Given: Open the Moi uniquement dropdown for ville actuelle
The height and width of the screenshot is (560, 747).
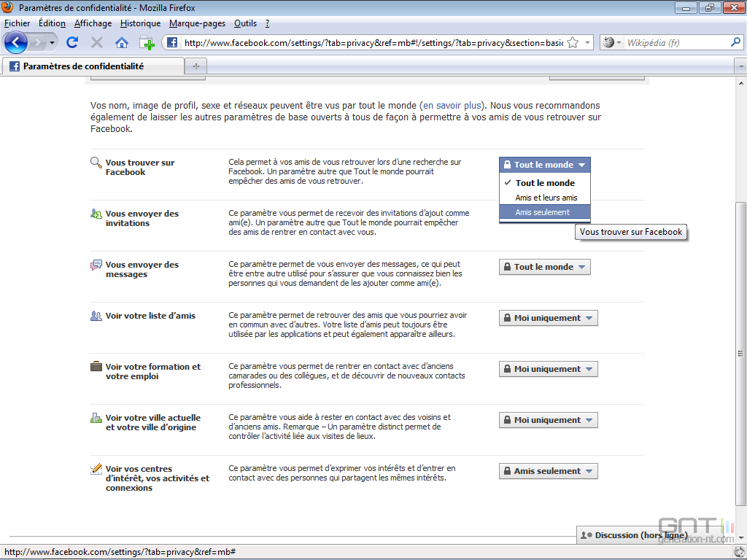Looking at the screenshot, I should click(549, 420).
